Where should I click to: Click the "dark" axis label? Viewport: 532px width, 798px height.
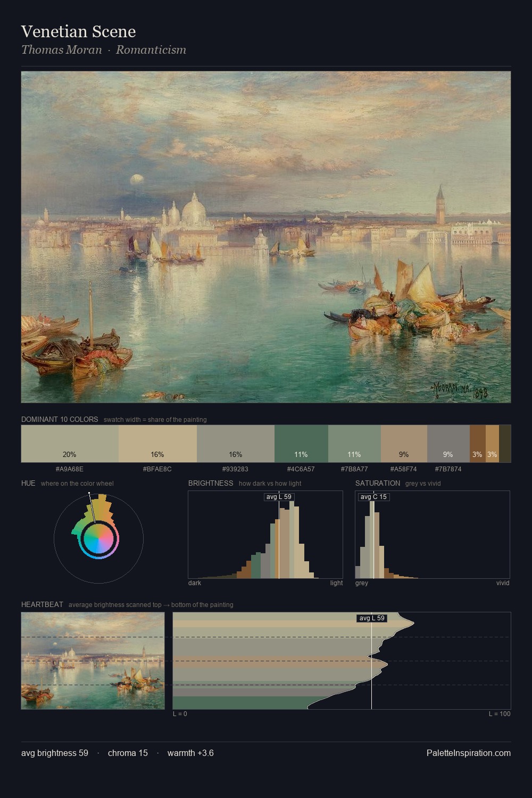click(195, 583)
